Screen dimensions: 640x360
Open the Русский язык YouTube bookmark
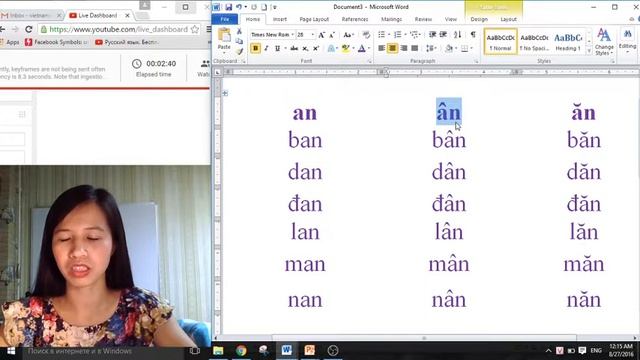(127, 42)
